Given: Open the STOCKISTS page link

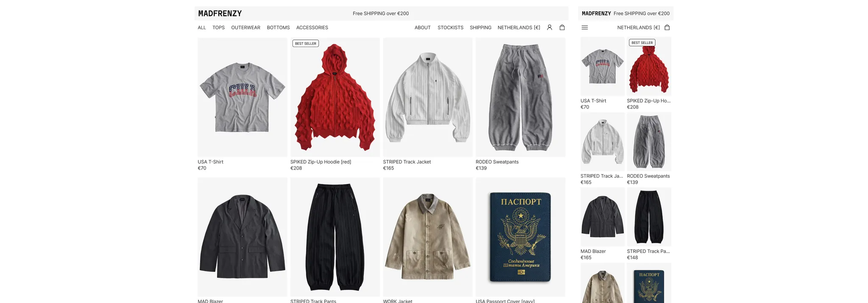Looking at the screenshot, I should coord(451,28).
